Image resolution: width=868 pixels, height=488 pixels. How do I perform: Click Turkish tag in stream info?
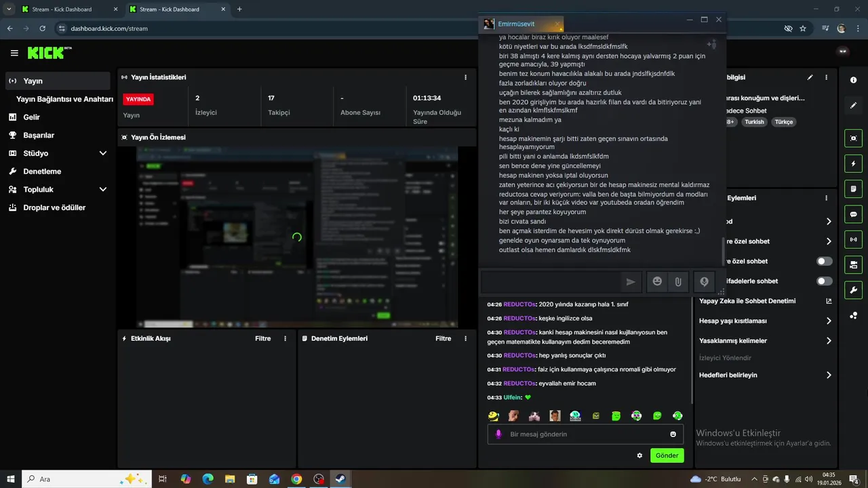pyautogui.click(x=754, y=122)
